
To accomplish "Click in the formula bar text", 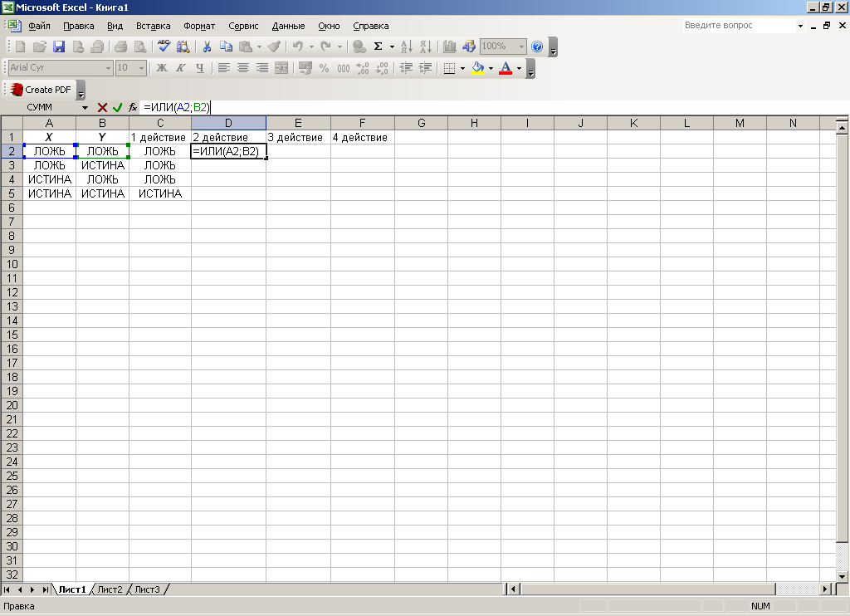I will (x=177, y=107).
